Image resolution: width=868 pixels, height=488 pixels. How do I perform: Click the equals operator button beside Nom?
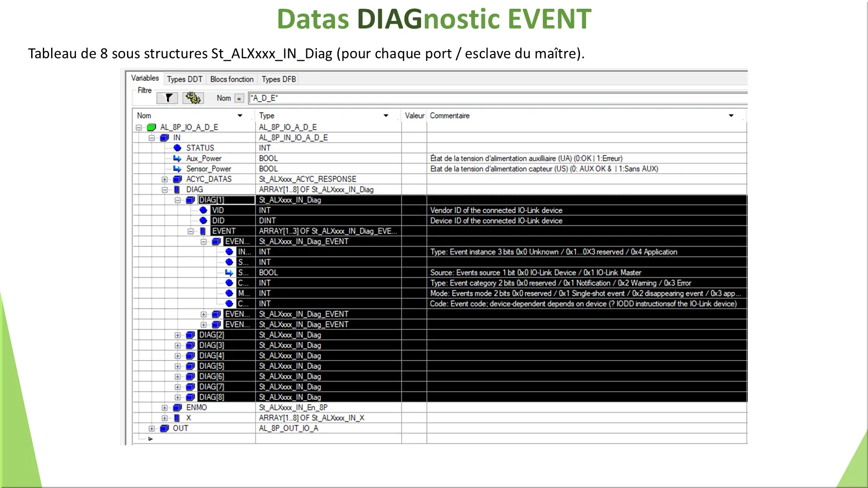pyautogui.click(x=239, y=98)
